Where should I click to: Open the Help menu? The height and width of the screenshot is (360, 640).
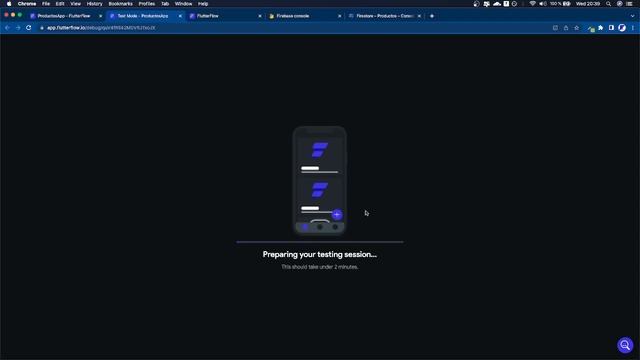coord(203,4)
